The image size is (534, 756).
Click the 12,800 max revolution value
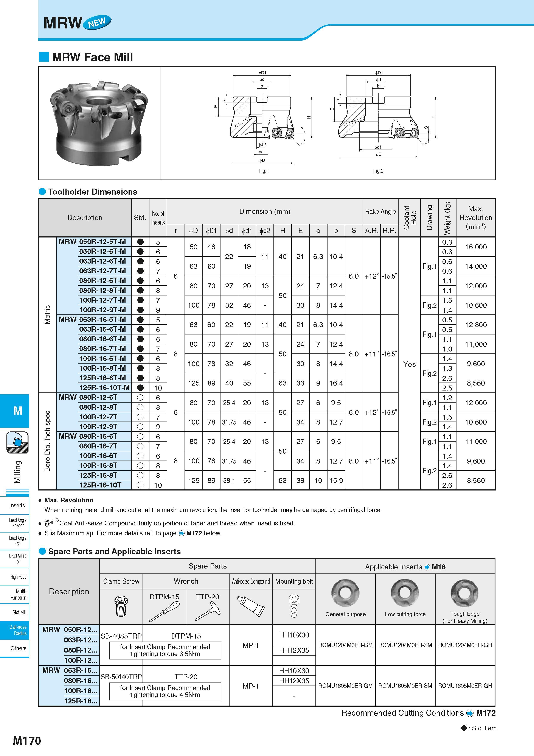click(x=476, y=325)
